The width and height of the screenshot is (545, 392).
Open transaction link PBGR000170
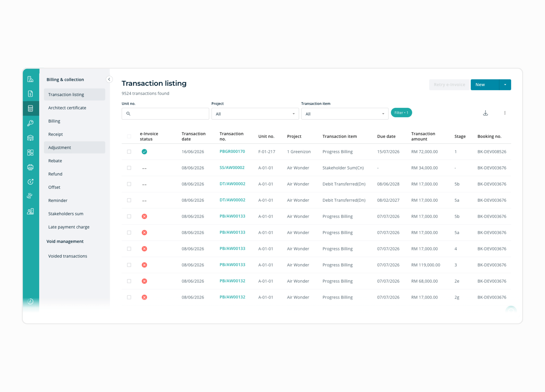pyautogui.click(x=232, y=151)
